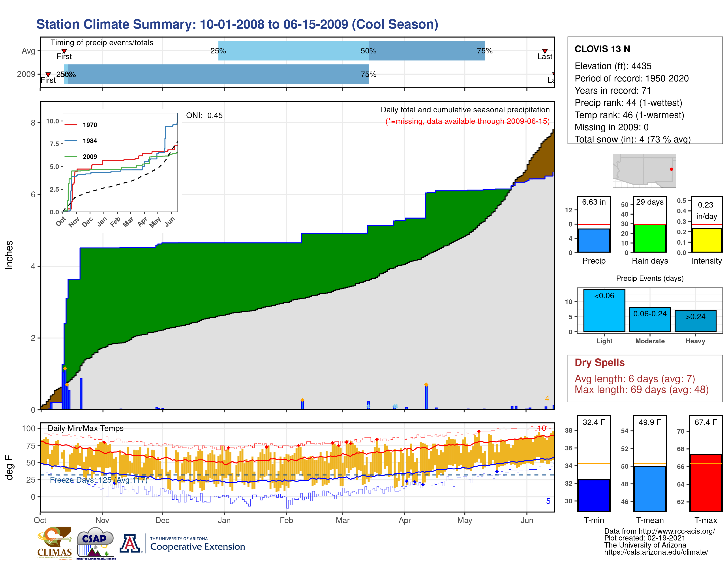Click 'Daily Min/Max Temps' label
Screen dimensions: 728x563
pos(85,428)
